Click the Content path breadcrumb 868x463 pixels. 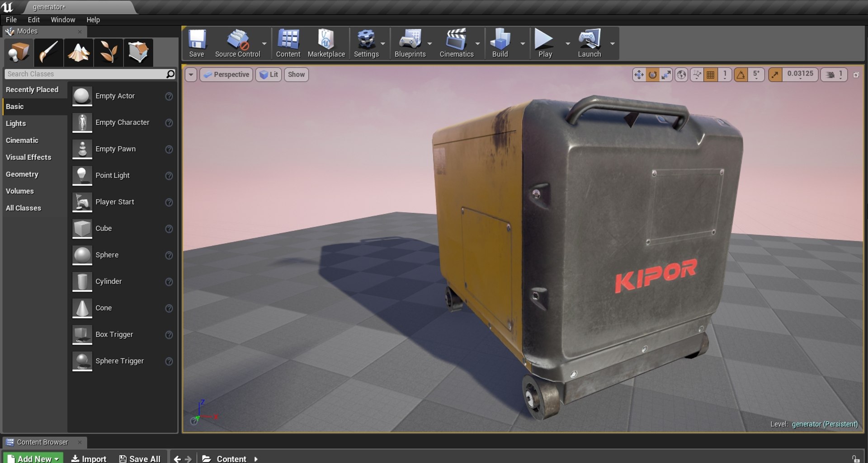point(231,458)
